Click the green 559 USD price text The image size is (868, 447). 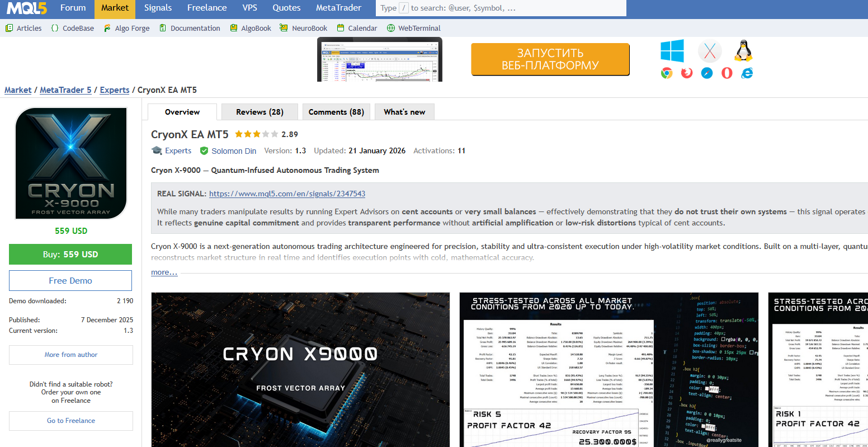coord(71,230)
